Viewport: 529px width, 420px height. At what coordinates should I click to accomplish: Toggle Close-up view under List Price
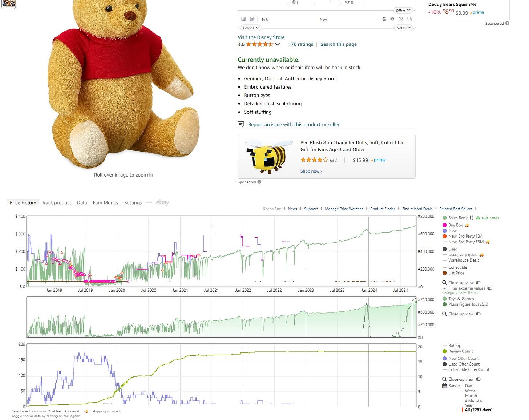click(478, 283)
